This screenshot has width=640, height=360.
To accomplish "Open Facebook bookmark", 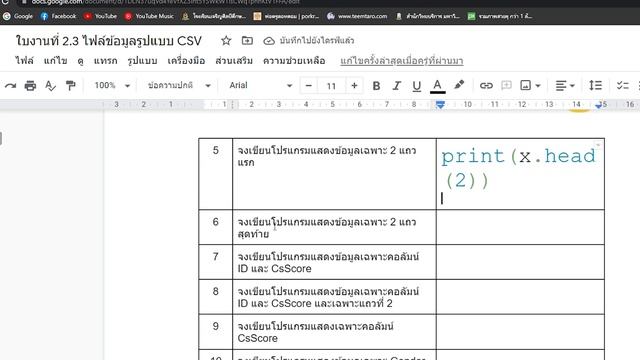I will click(58, 16).
